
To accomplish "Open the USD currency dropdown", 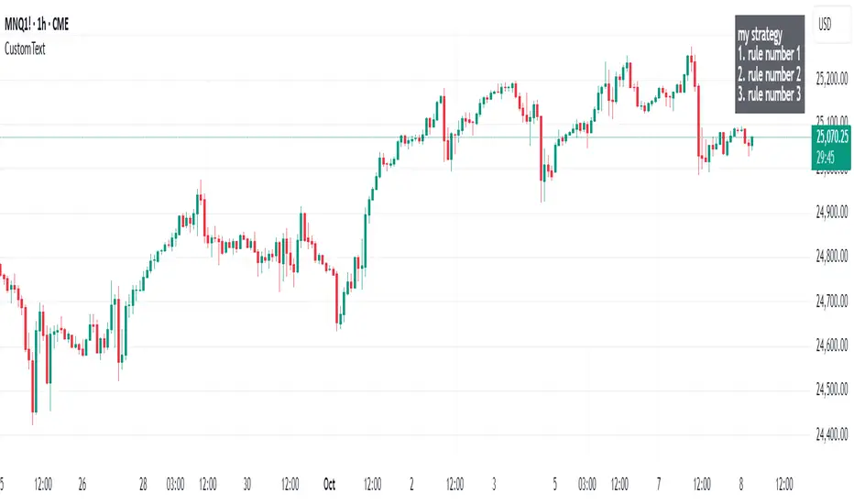I will click(828, 25).
